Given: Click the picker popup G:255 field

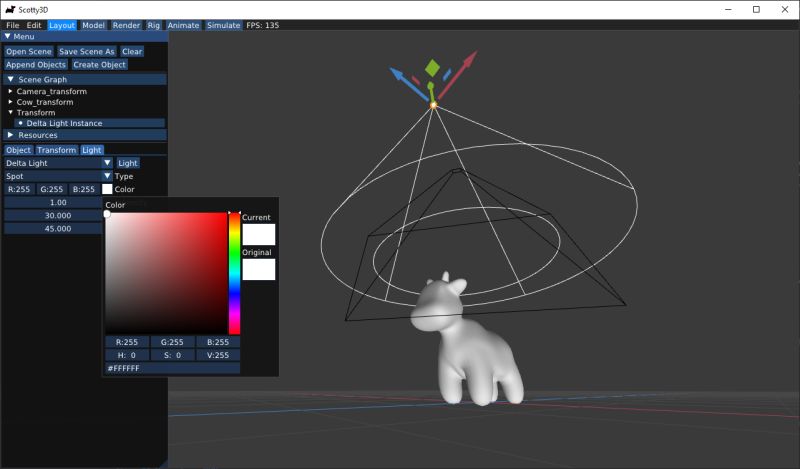Looking at the screenshot, I should click(172, 342).
